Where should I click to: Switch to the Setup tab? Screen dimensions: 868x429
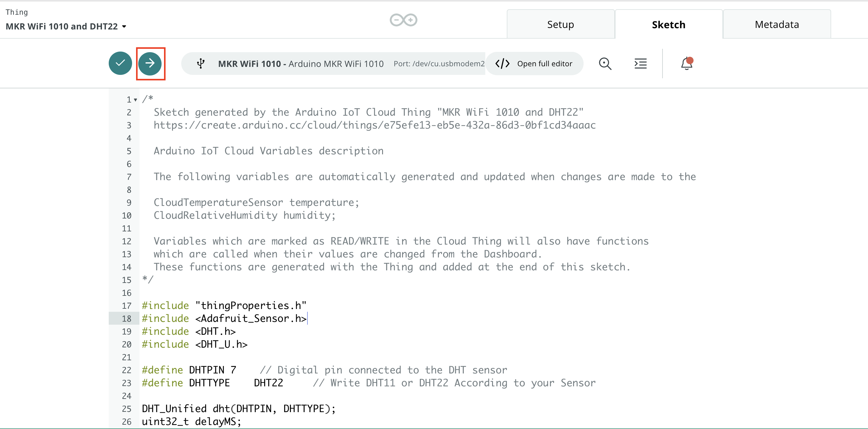(560, 25)
